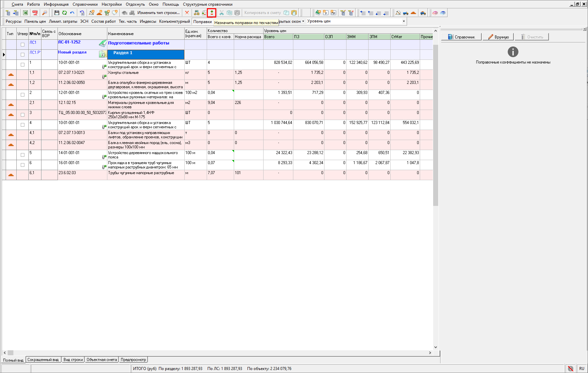Image resolution: width=588 pixels, height=373 pixels.
Task: Click the horizontal scrollbar thumb under the table
Action: [x=11, y=353]
